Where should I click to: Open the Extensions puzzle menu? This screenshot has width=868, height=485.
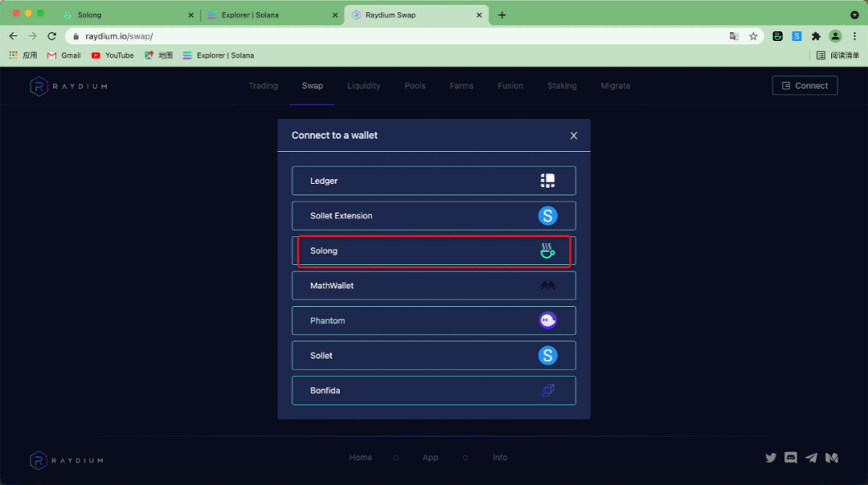pos(816,36)
